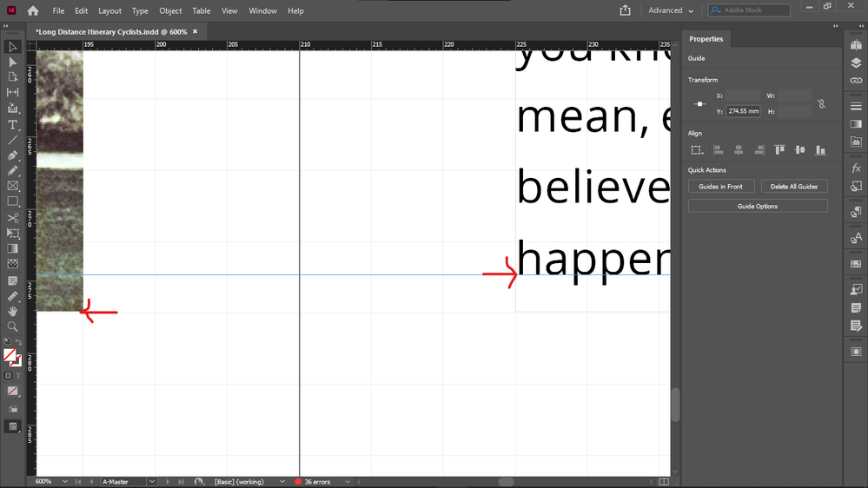Select the Gap tool
The width and height of the screenshot is (868, 488).
[13, 92]
